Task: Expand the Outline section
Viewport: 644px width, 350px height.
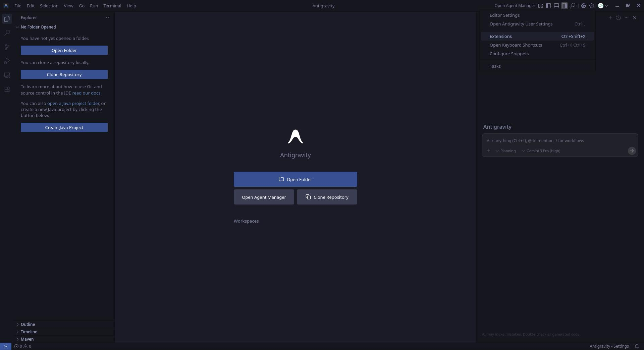Action: [64, 325]
